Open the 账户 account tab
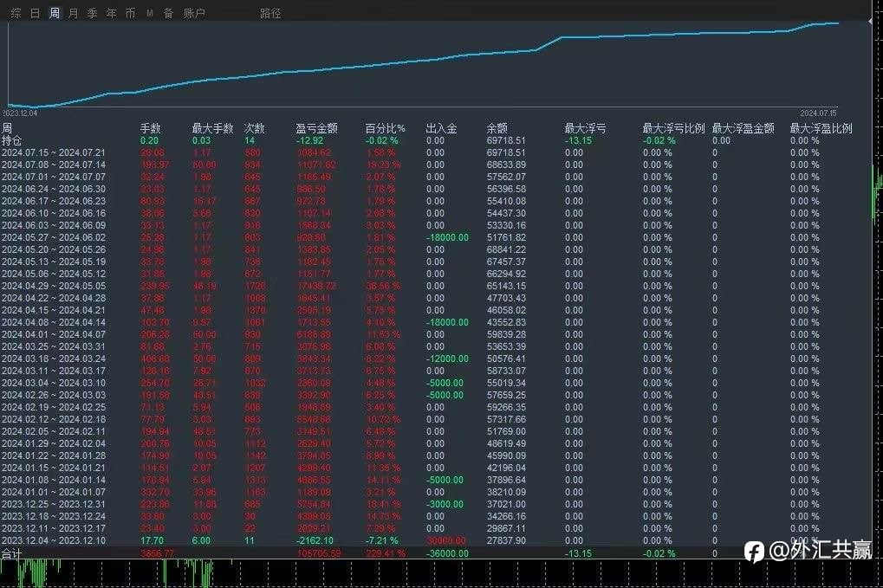The image size is (883, 588). click(194, 13)
